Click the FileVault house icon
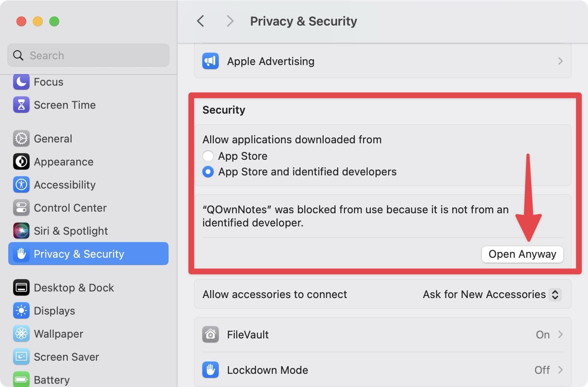Screen dimensions: 588x387 pos(211,335)
